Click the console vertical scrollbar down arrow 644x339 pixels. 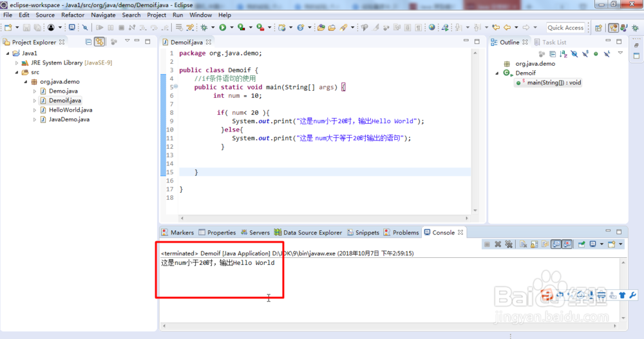click(623, 318)
